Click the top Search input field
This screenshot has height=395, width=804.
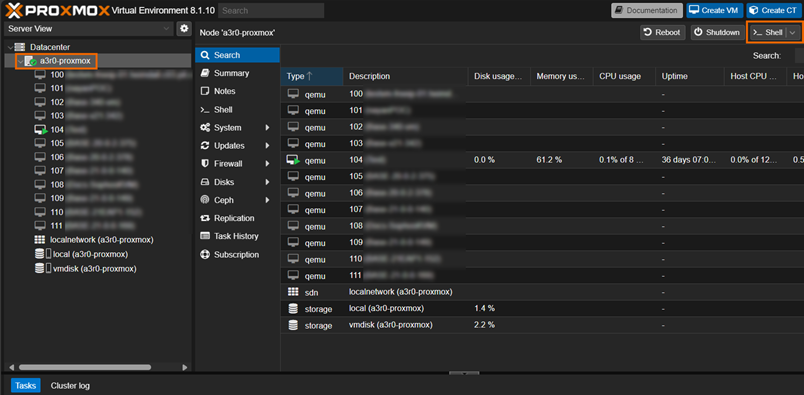[271, 10]
